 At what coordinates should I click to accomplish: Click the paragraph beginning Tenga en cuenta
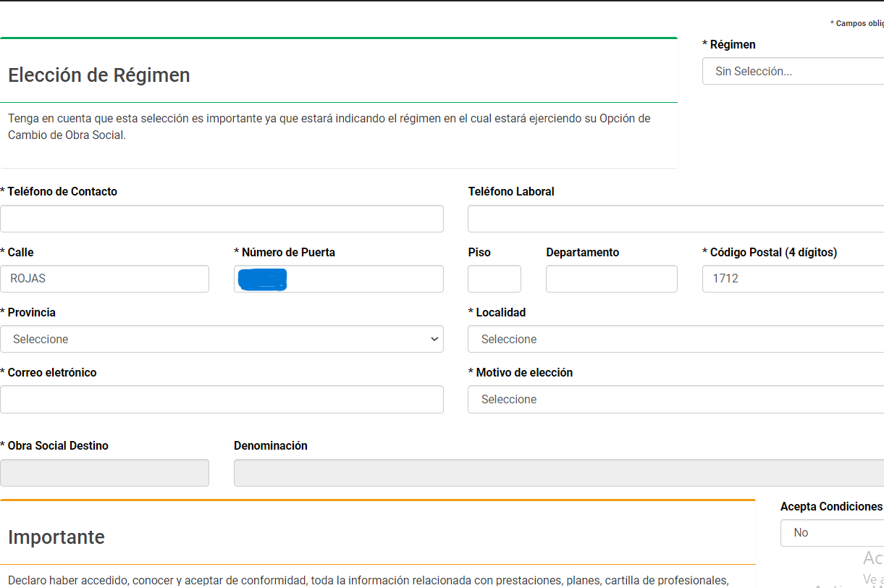point(329,127)
